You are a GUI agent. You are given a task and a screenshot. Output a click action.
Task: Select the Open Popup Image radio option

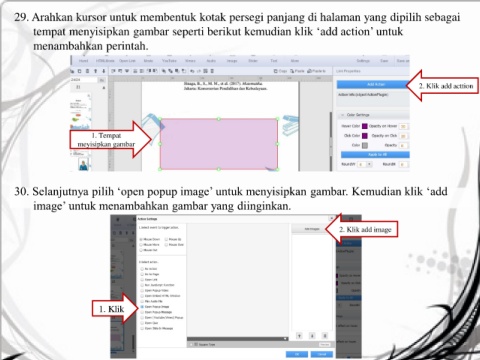click(x=142, y=306)
